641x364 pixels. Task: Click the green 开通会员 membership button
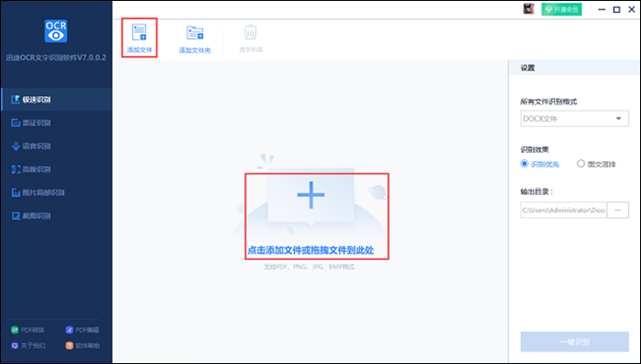click(x=561, y=9)
